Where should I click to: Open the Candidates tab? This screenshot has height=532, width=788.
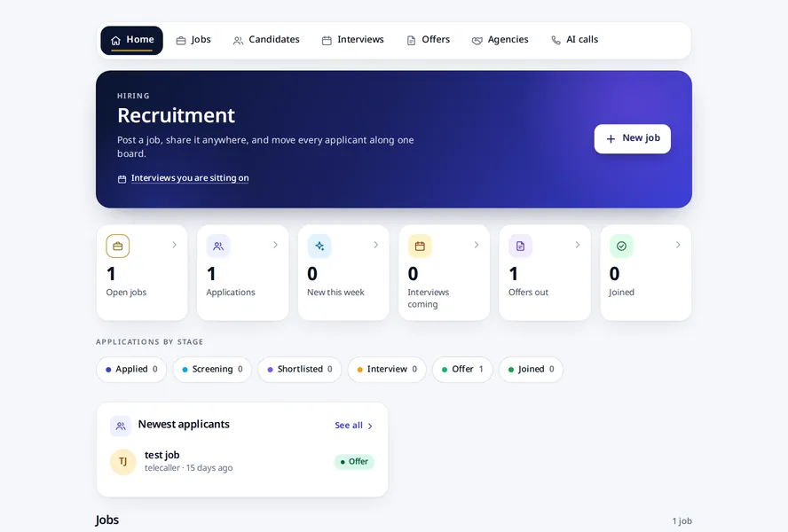266,40
